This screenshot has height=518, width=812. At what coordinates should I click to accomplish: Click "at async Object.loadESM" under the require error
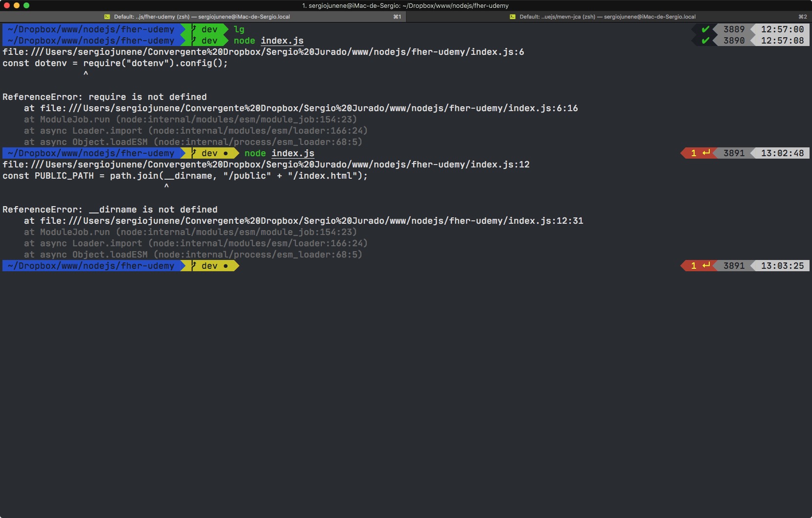[x=193, y=142]
